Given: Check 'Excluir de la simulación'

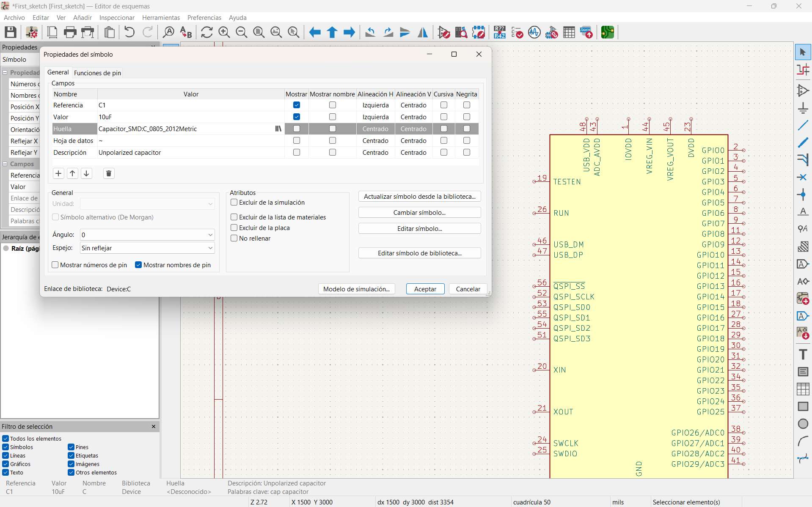Looking at the screenshot, I should pos(234,203).
